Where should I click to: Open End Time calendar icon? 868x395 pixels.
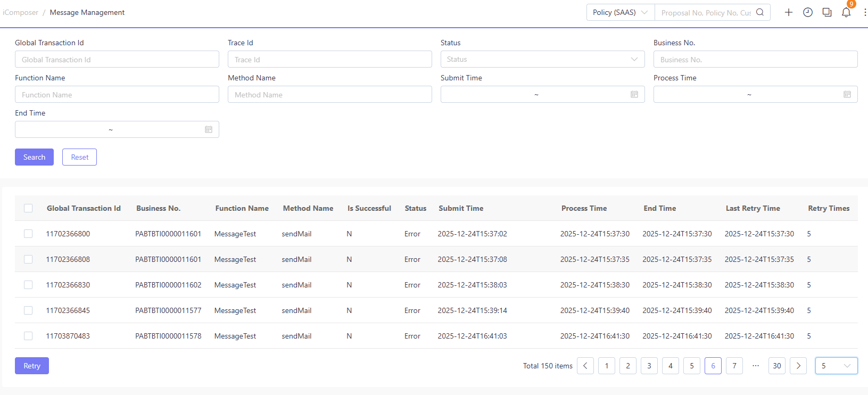tap(209, 129)
